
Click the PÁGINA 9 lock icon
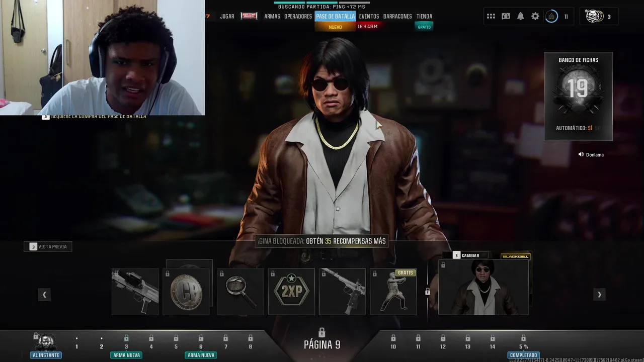pos(322,332)
